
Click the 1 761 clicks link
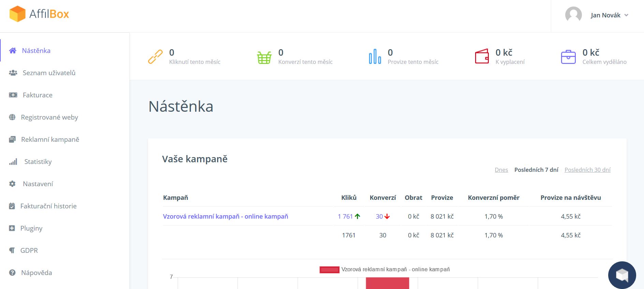click(x=345, y=216)
